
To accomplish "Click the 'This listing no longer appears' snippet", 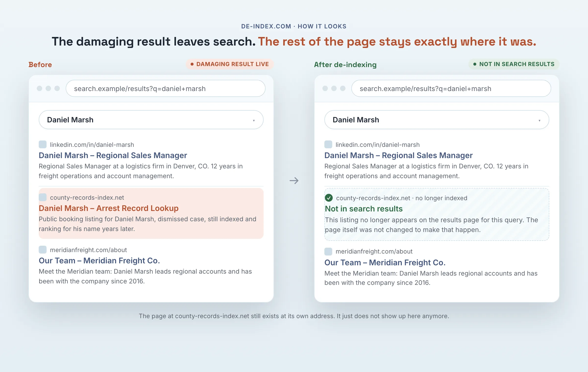I will pyautogui.click(x=431, y=225).
